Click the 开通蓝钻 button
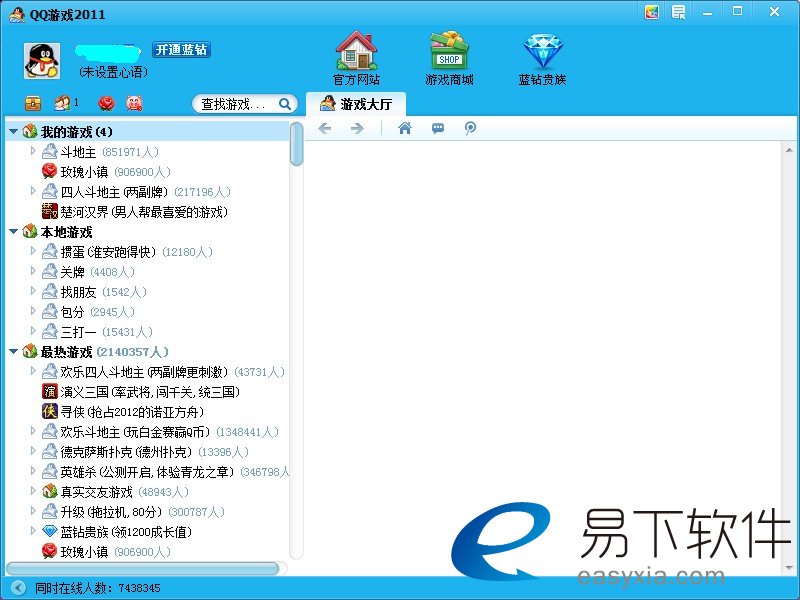800x600 pixels. [181, 50]
